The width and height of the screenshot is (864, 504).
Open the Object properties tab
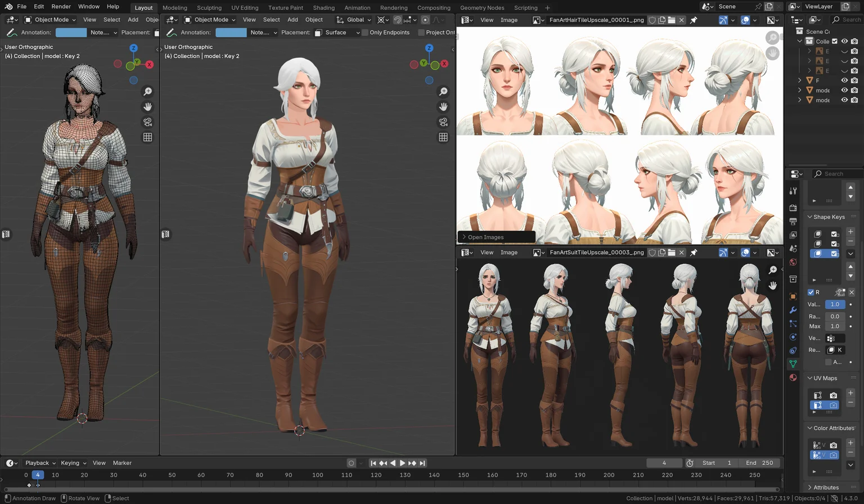793,296
